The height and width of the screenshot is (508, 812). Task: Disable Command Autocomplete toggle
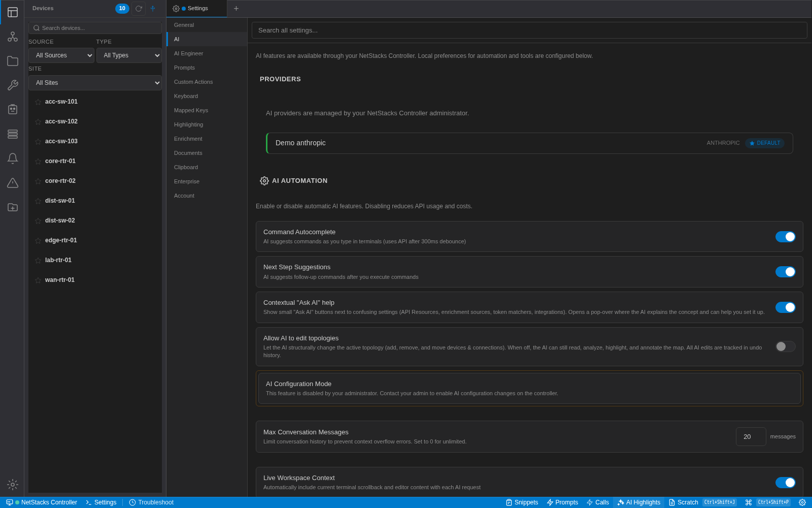[x=785, y=237]
